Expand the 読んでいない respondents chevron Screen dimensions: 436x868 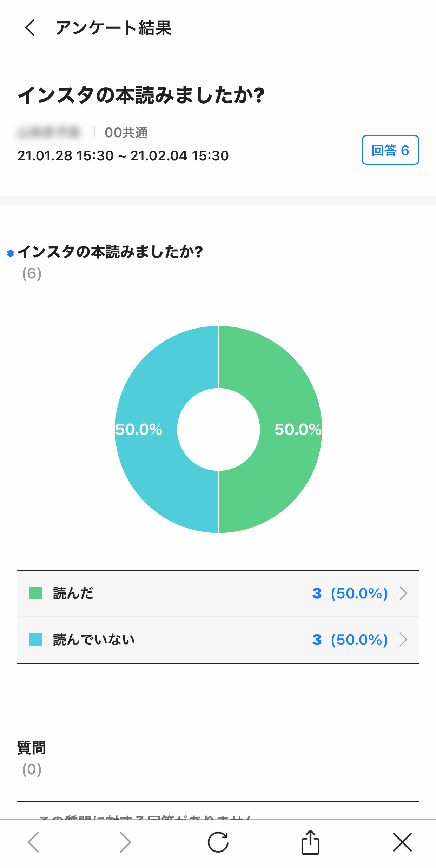tap(403, 640)
